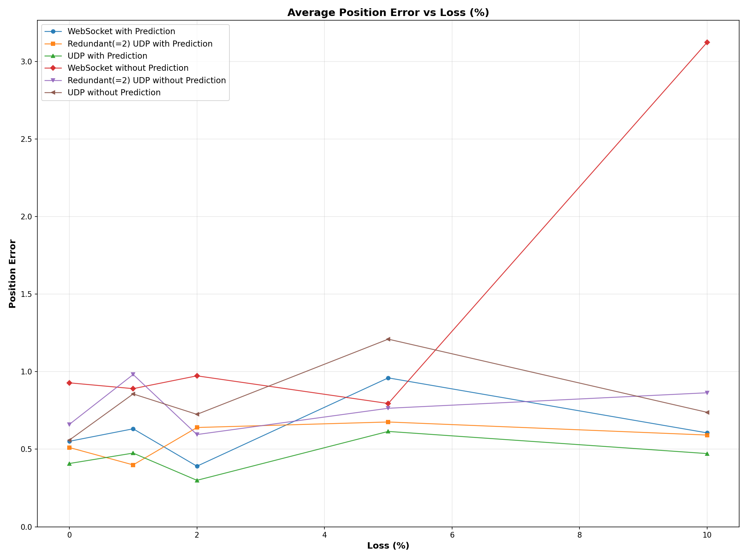Click the y-axis tick label '1.5'

[26, 294]
